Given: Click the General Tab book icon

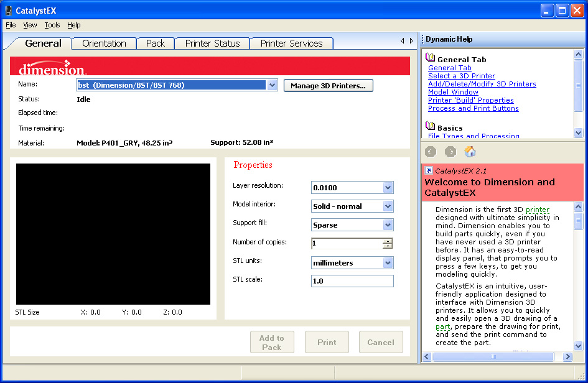Looking at the screenshot, I should pyautogui.click(x=430, y=58).
